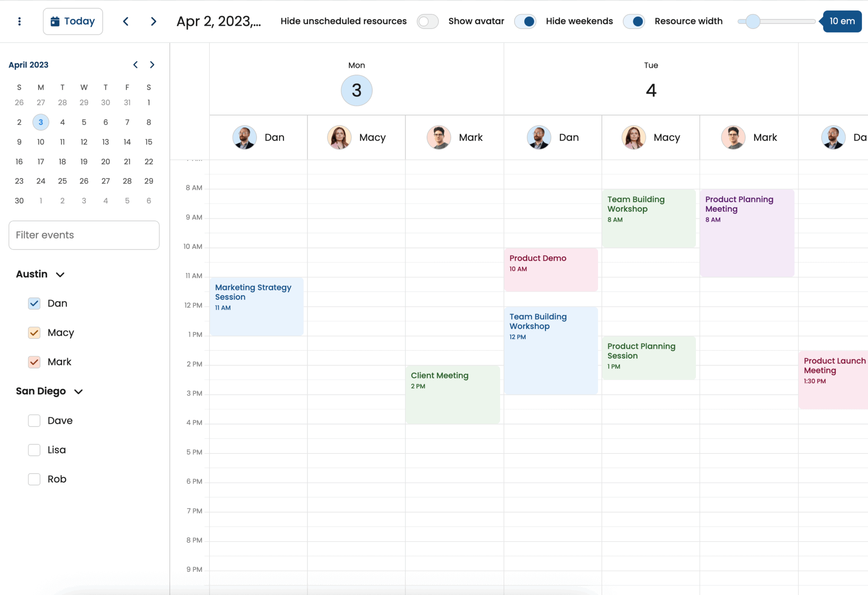
Task: Turn off Show avatar switch
Action: coord(525,21)
